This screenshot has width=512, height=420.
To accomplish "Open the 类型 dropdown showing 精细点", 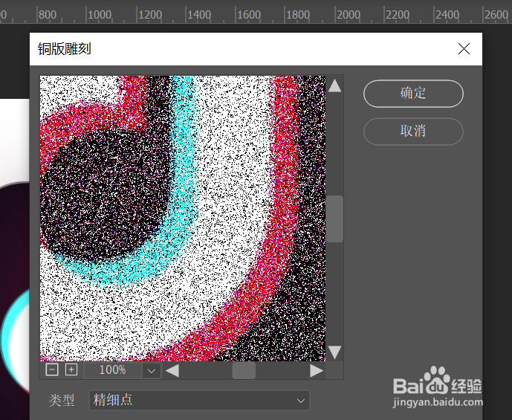I will click(199, 400).
